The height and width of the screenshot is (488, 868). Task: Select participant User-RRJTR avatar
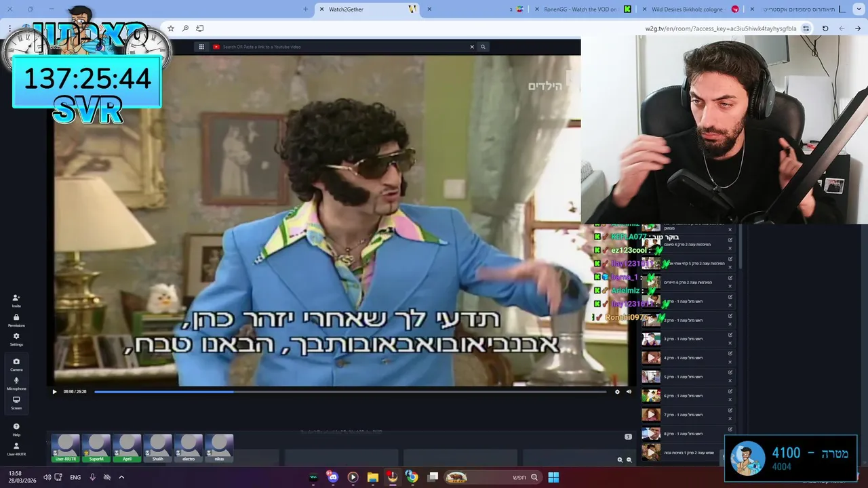click(65, 448)
